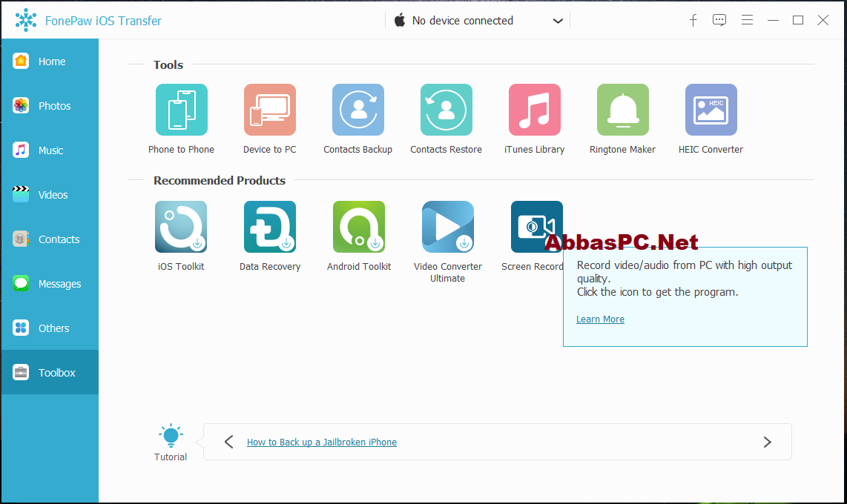847x504 pixels.
Task: Follow the Learn More link
Action: point(600,319)
